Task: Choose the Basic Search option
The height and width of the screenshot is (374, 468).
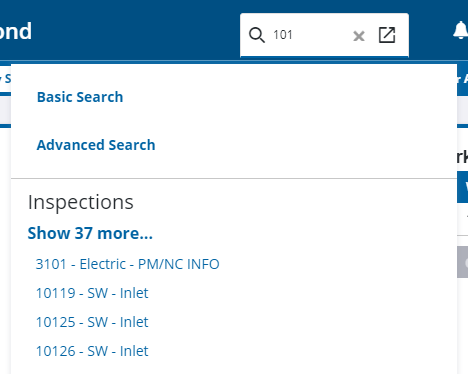Action: (x=80, y=97)
